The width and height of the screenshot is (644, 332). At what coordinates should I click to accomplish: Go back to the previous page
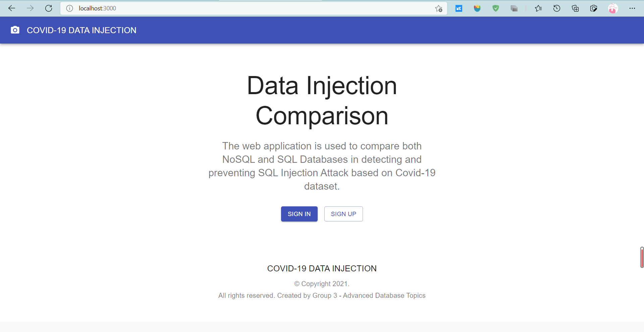(x=12, y=8)
